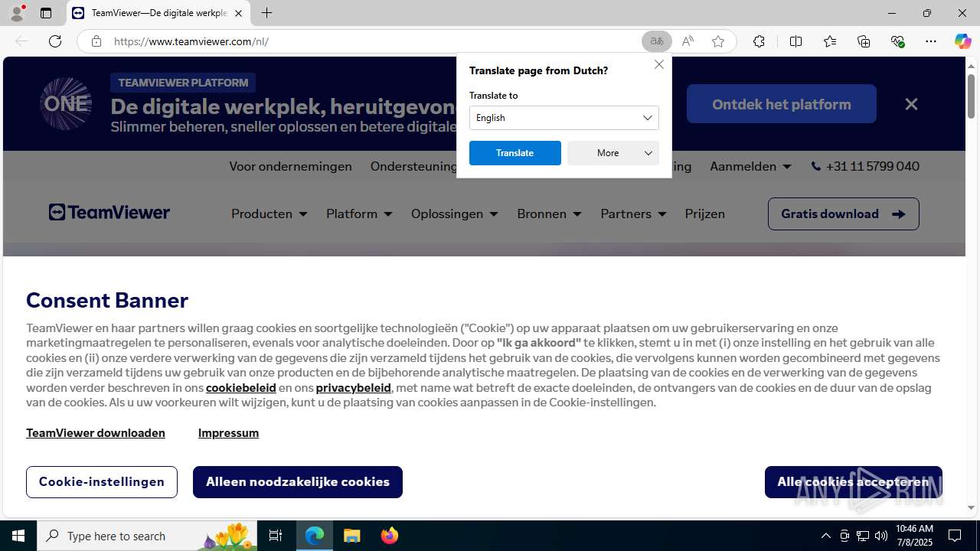Dismiss the TeamViewer ONE promo banner
Viewport: 980px width, 551px height.
911,104
